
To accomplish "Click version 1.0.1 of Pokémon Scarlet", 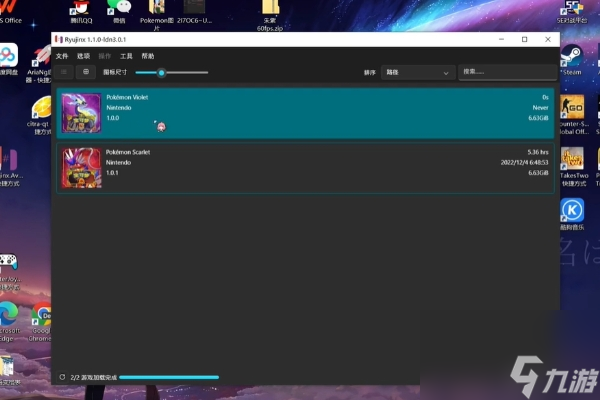I will 112,173.
